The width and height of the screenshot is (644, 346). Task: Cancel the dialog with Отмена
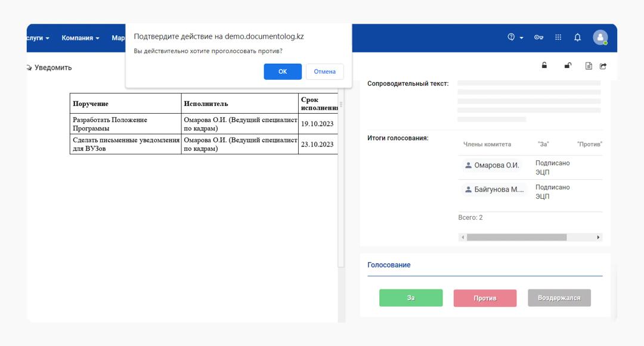pyautogui.click(x=325, y=71)
